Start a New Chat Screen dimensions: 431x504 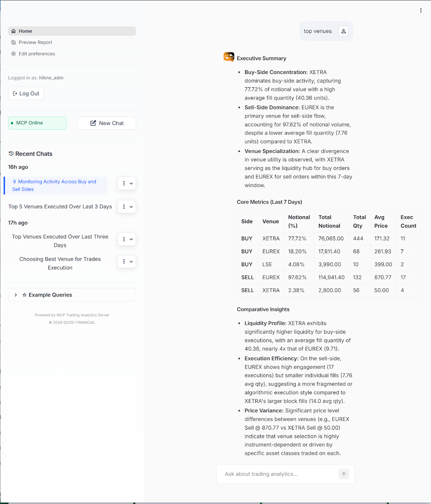point(107,123)
